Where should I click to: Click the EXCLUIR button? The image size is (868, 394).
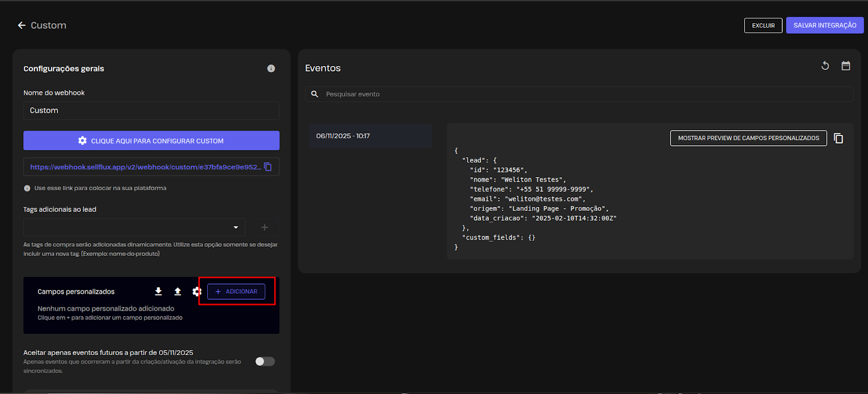763,25
